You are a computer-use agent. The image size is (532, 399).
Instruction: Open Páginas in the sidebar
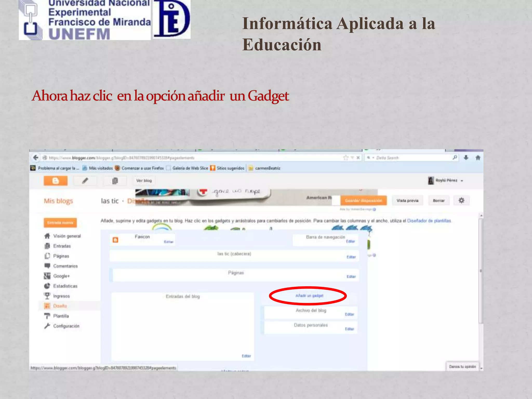coord(61,256)
